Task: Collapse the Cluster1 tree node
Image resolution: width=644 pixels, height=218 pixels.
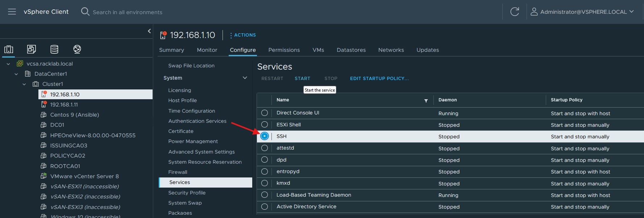Action: [x=24, y=84]
